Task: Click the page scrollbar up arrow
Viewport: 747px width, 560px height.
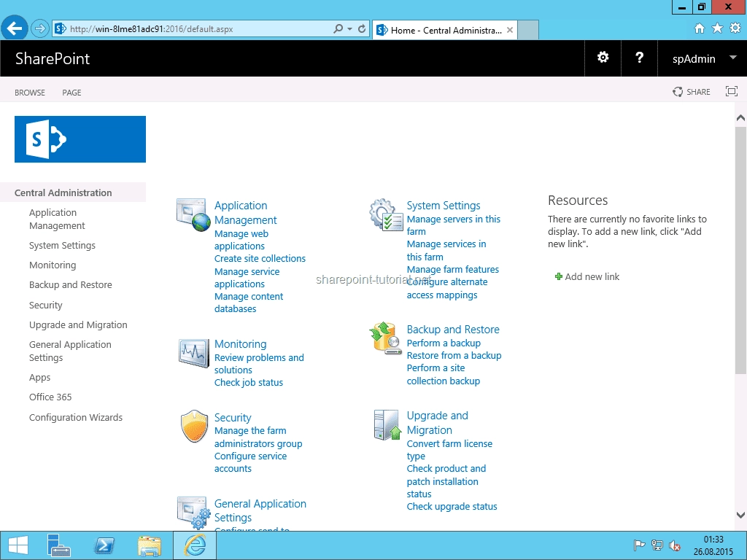Action: 740,117
